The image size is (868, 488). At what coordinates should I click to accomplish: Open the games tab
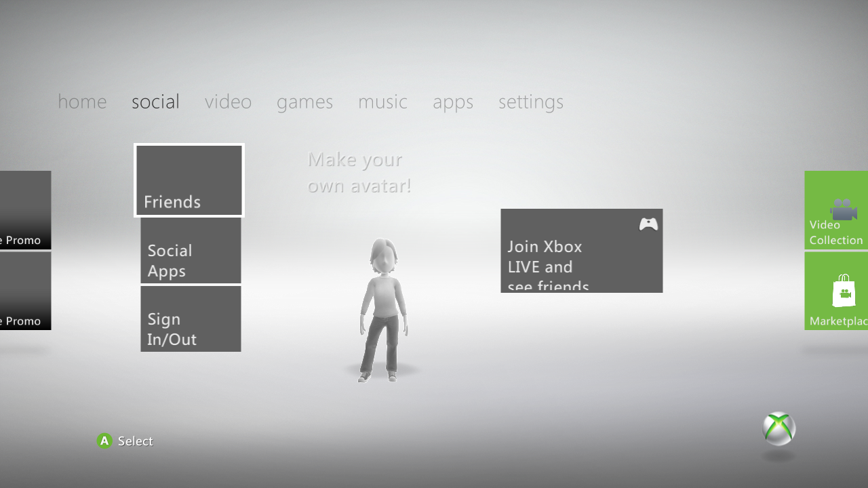point(304,102)
